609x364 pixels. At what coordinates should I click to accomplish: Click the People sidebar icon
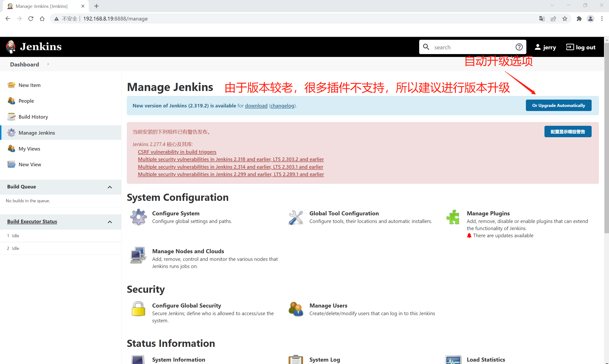coord(11,101)
